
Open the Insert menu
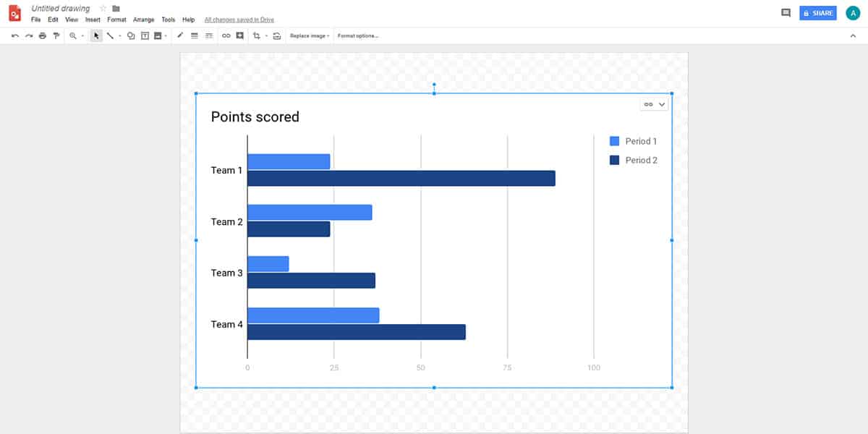tap(92, 20)
